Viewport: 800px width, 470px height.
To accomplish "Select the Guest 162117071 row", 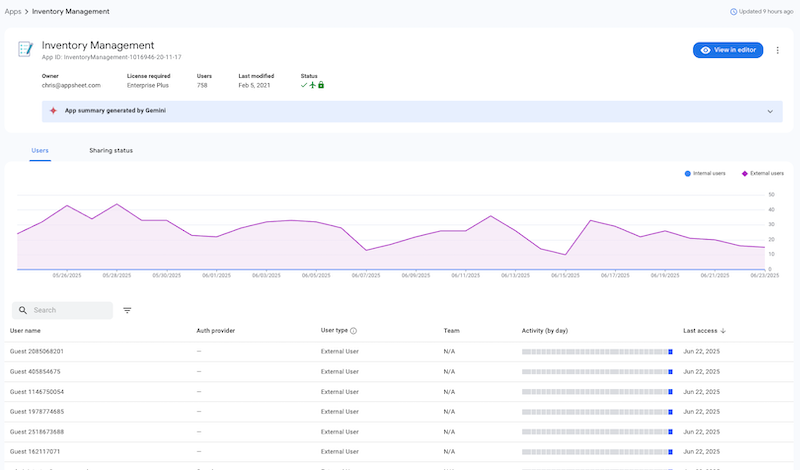I will pyautogui.click(x=399, y=452).
